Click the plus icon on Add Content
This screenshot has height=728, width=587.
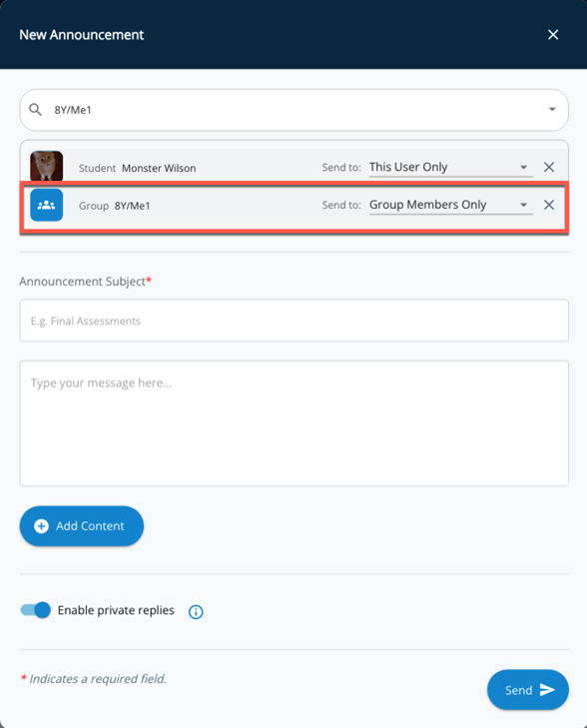tap(41, 526)
